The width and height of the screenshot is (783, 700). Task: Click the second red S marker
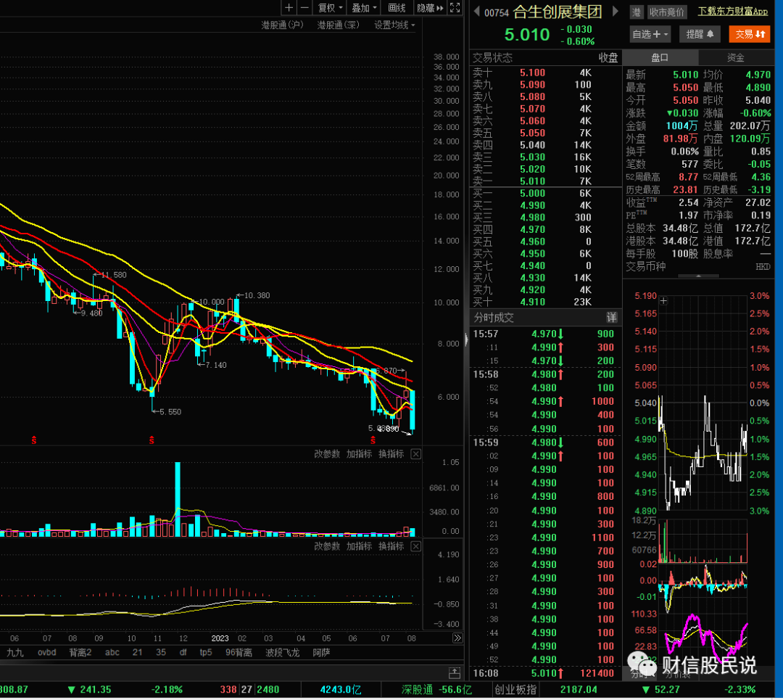pyautogui.click(x=152, y=440)
